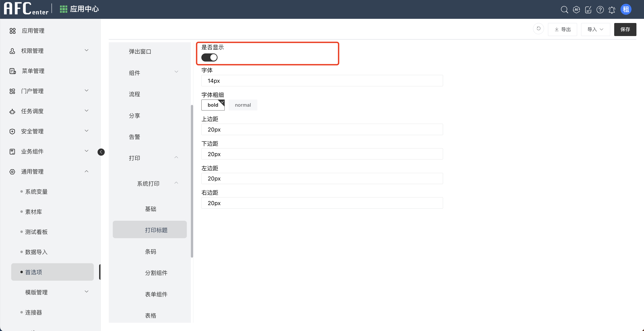This screenshot has height=331, width=644.
Task: Open the help question mark icon
Action: tap(600, 9)
